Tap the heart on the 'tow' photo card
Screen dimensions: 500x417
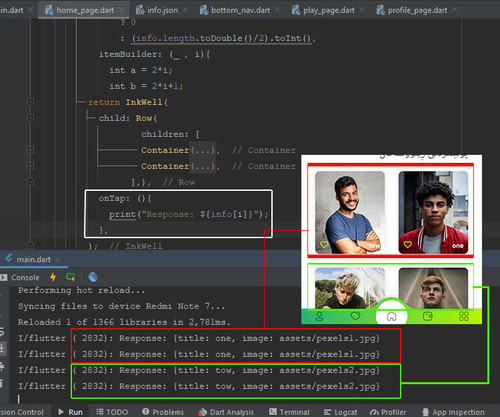pyautogui.click(x=324, y=244)
